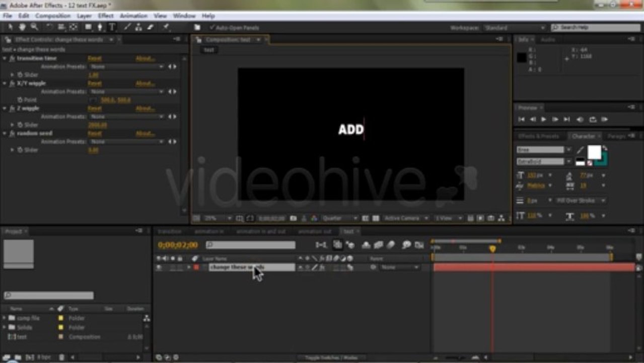Click the timeline search field
The width and height of the screenshot is (644, 363).
(250, 245)
